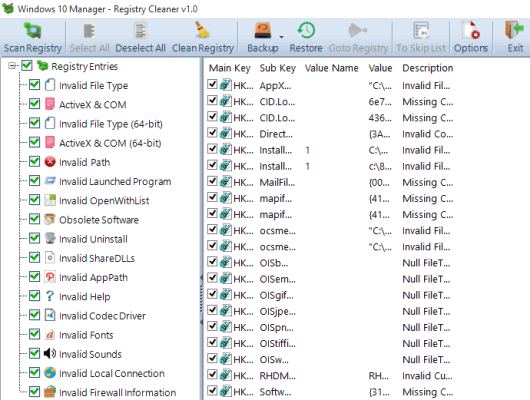Click the {3A... value cell
The width and height of the screenshot is (530, 400).
tap(379, 134)
